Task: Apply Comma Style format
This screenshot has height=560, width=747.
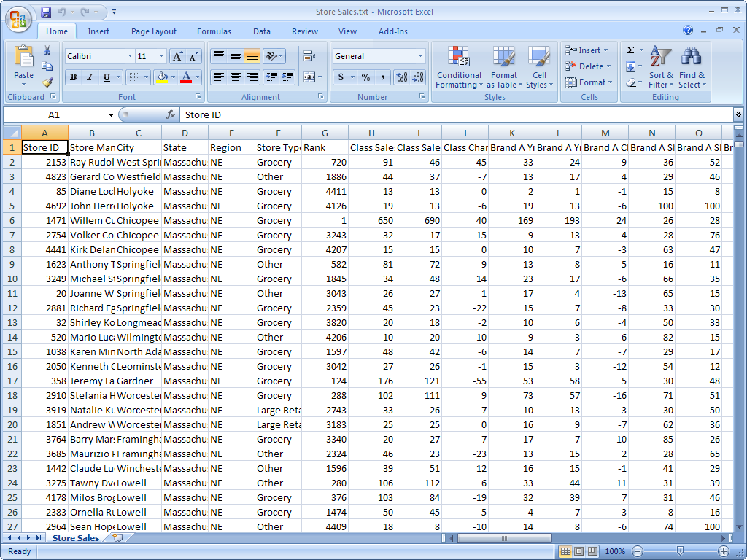Action: pos(382,77)
